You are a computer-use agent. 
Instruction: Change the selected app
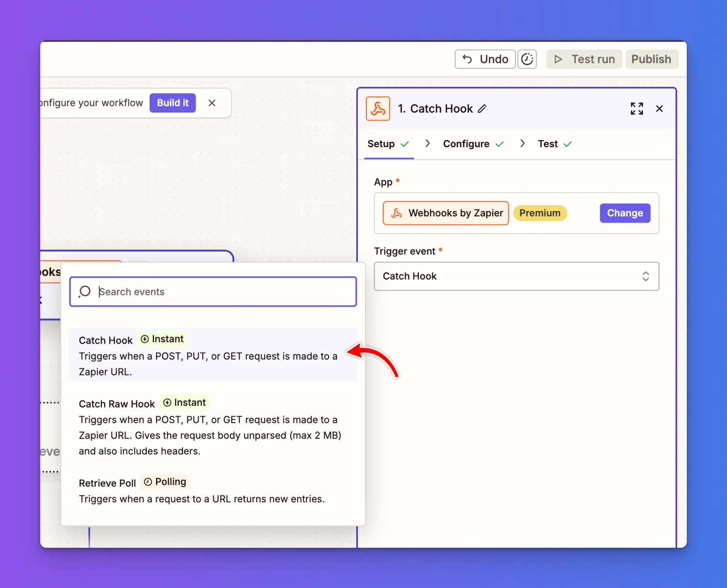[625, 213]
